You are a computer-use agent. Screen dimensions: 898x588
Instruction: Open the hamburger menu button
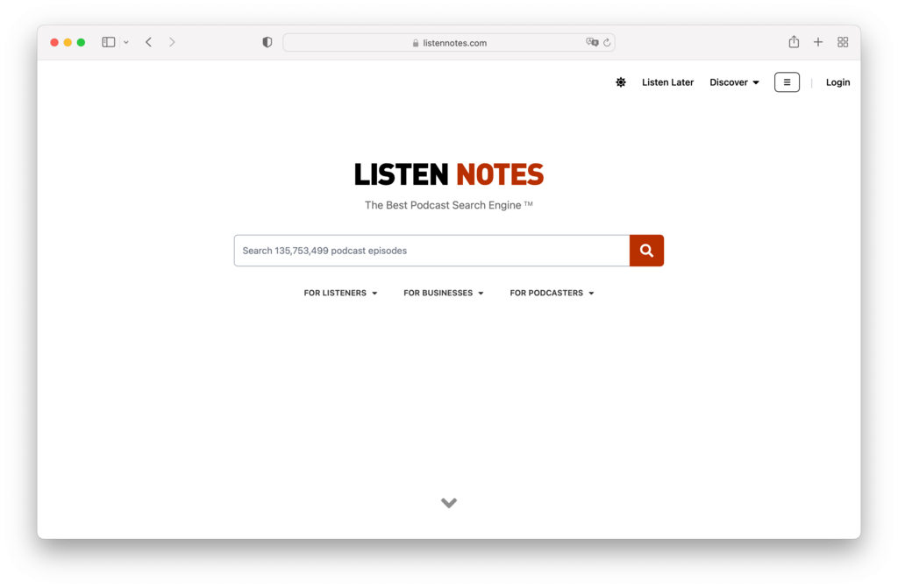[x=787, y=82]
